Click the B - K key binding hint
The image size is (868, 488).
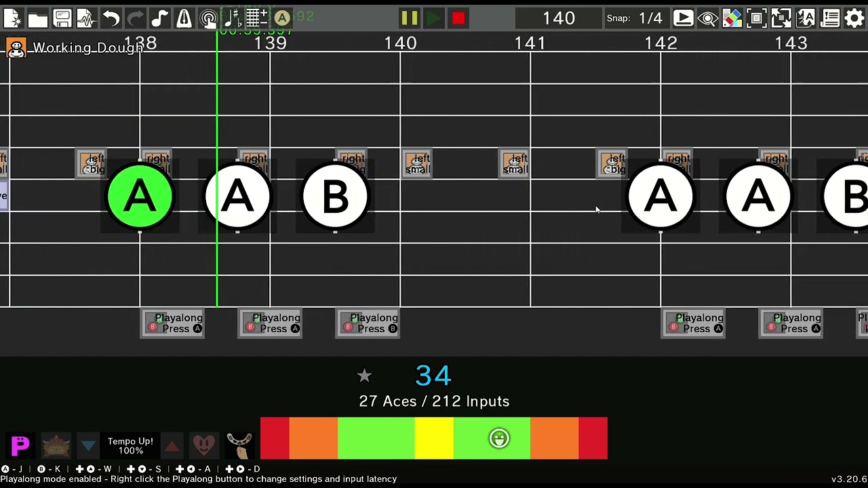pyautogui.click(x=49, y=469)
